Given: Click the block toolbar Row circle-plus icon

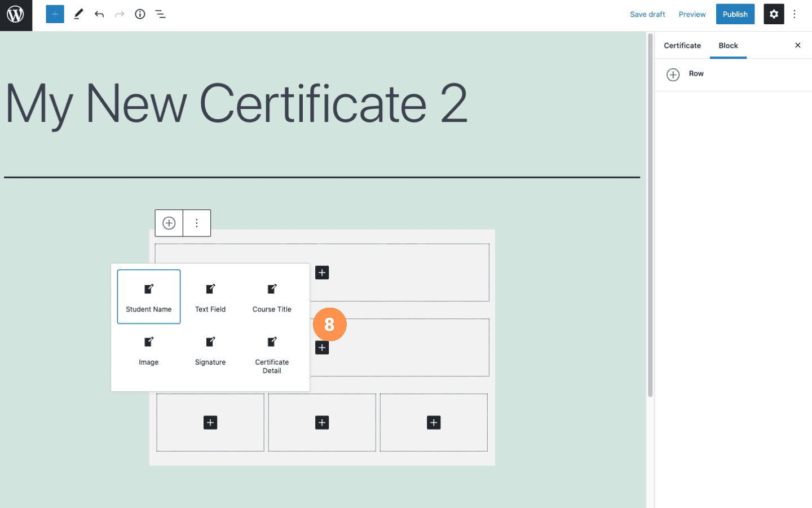Looking at the screenshot, I should tap(169, 223).
